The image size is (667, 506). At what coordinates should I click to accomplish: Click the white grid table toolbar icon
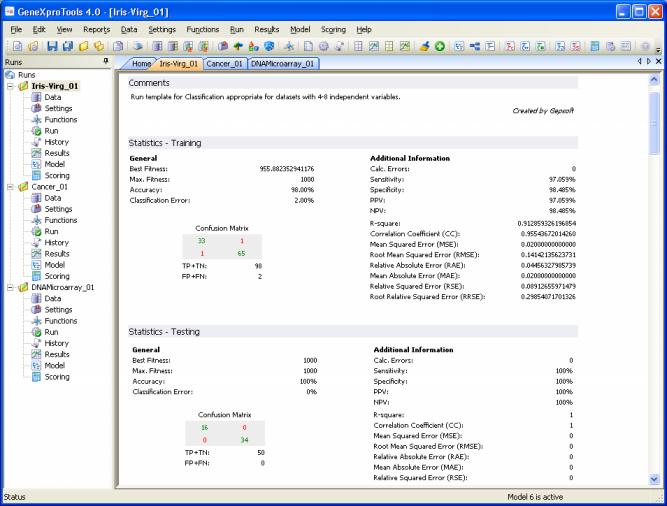[x=358, y=46]
